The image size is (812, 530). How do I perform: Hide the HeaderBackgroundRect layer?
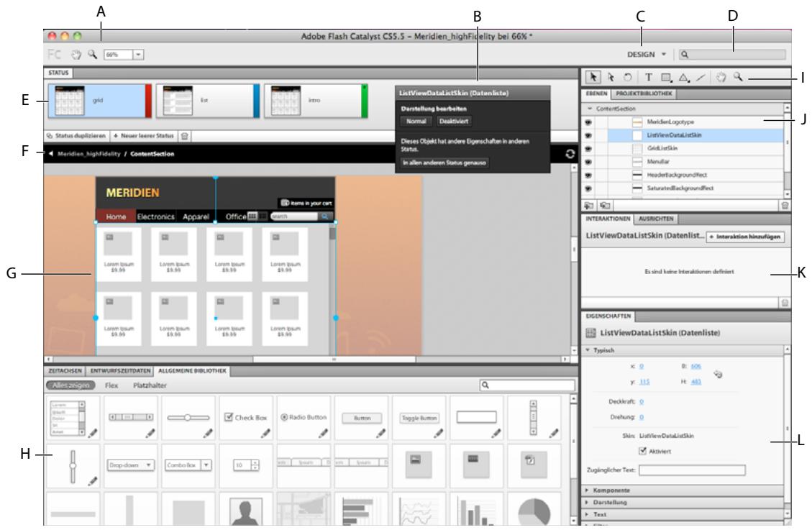click(588, 175)
